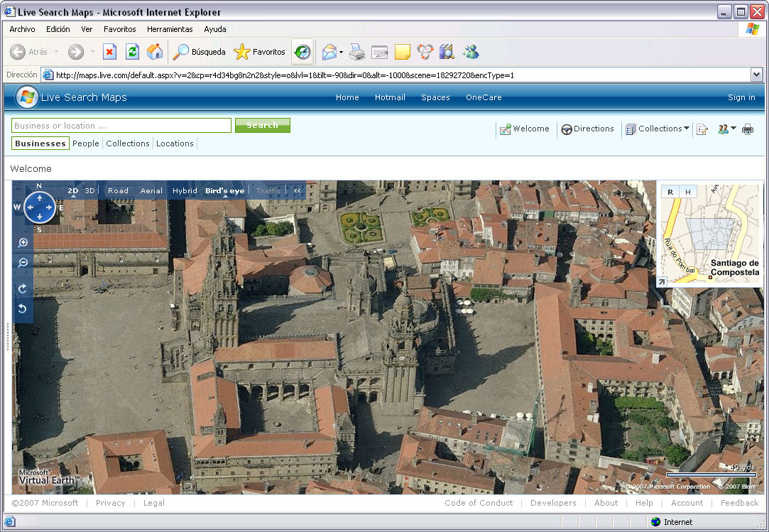This screenshot has height=532, width=769.
Task: Select the Bird's eye view
Action: click(224, 190)
